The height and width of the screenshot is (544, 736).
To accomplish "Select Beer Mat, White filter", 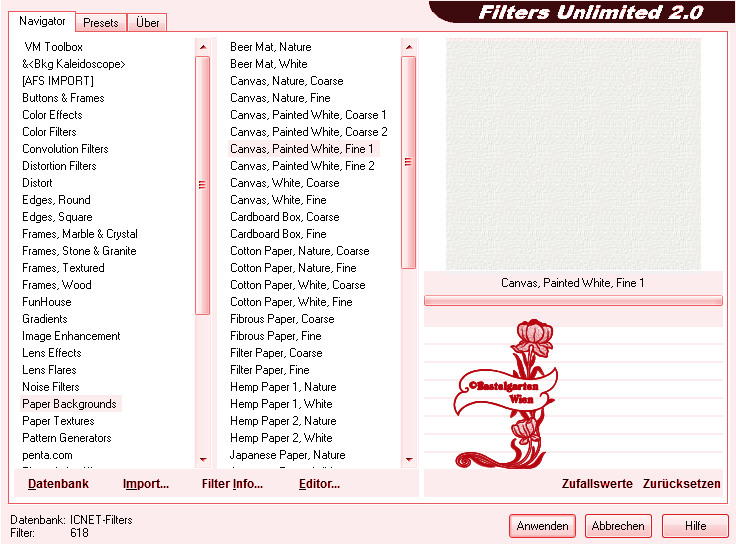I will 269,64.
